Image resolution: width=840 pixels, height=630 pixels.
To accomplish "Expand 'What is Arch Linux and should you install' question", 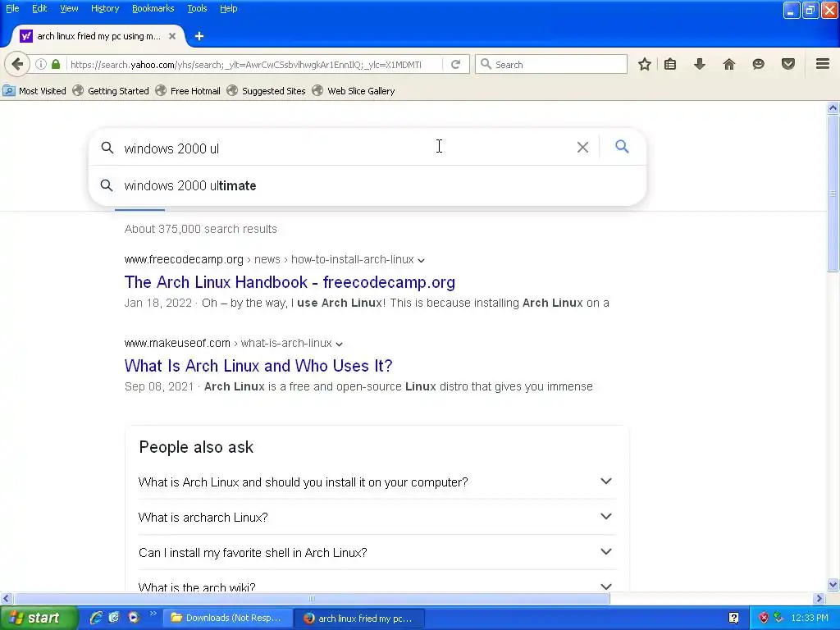I will (x=377, y=482).
